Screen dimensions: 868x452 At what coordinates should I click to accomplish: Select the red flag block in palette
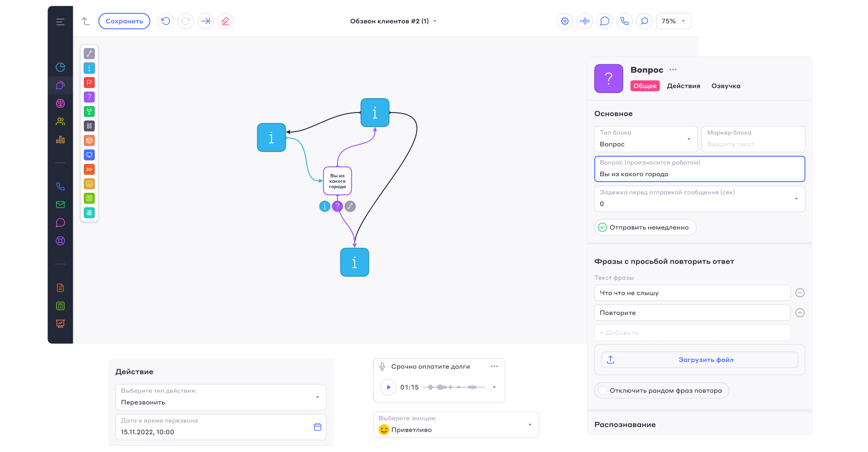click(90, 83)
